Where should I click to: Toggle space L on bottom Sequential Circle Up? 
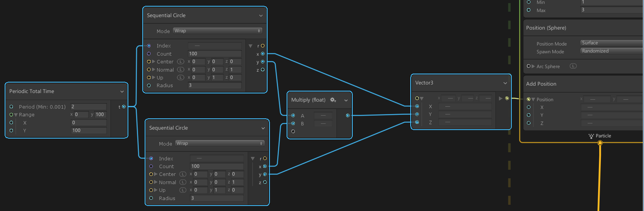[x=183, y=190]
